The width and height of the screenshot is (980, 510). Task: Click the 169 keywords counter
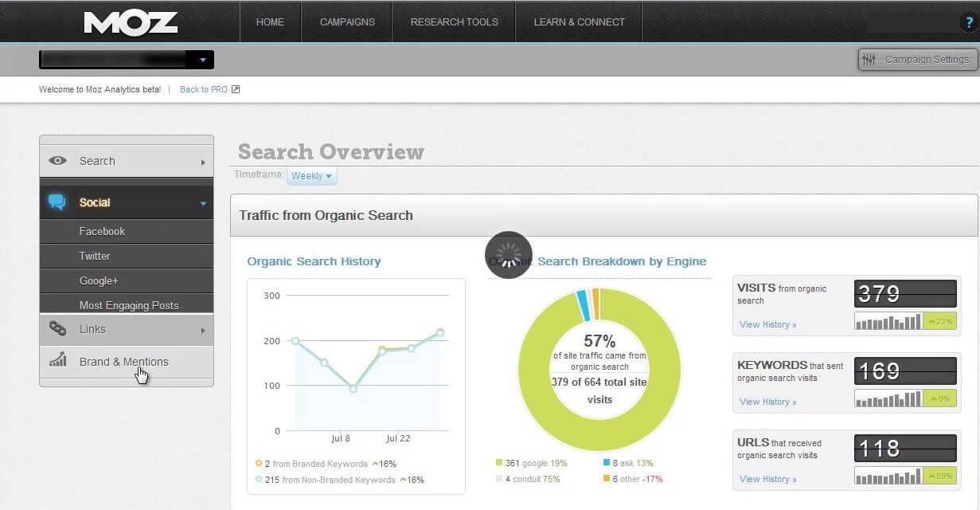click(905, 371)
